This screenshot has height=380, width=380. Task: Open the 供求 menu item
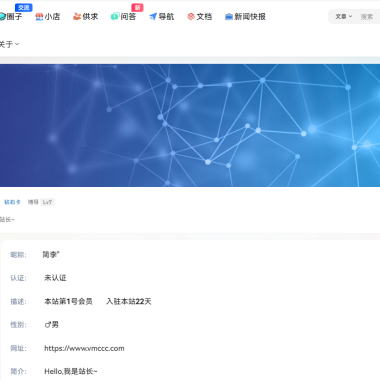coord(86,17)
